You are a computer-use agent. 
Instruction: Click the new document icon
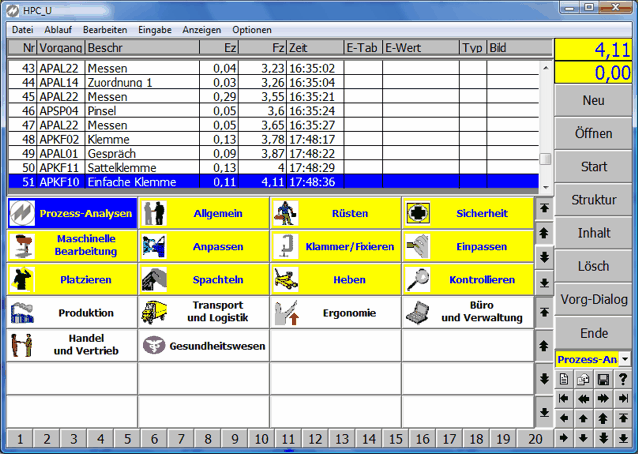565,379
